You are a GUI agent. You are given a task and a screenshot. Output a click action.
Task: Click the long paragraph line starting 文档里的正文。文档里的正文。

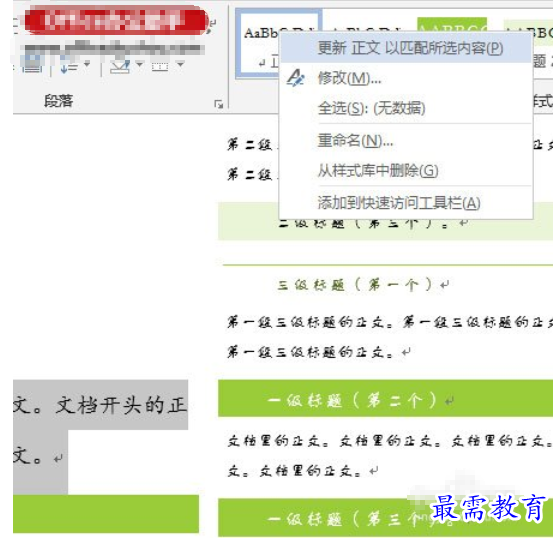(x=390, y=441)
